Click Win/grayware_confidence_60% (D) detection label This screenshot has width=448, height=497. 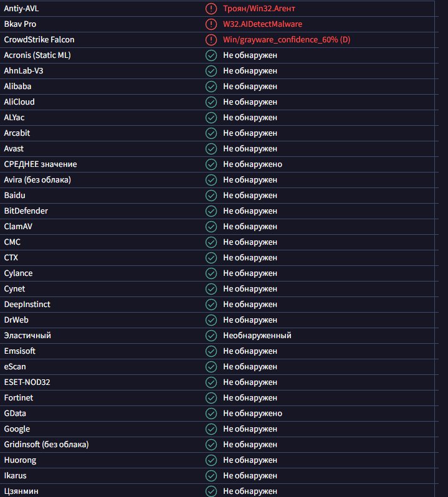pyautogui.click(x=287, y=40)
